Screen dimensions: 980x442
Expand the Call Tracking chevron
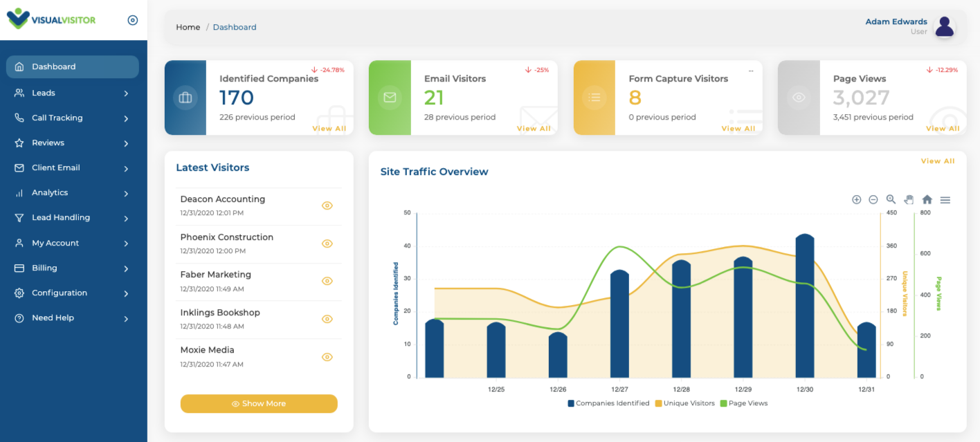tap(126, 119)
